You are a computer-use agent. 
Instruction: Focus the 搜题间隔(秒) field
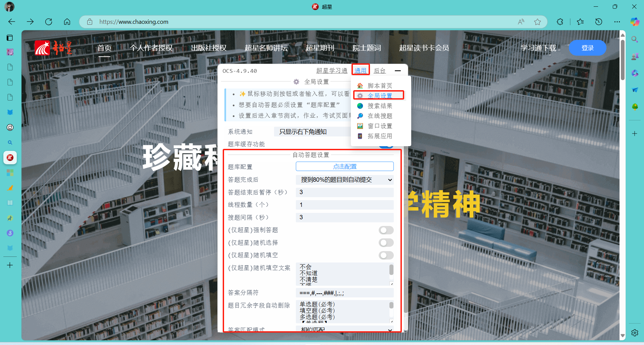pos(345,217)
